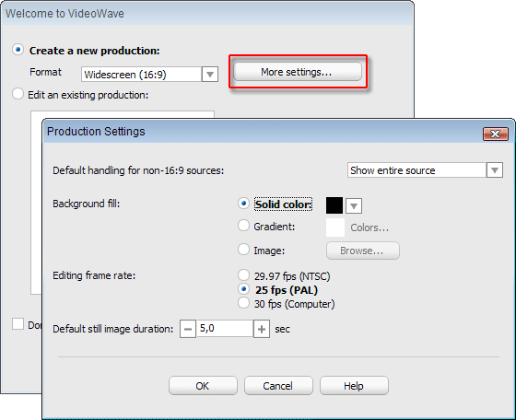Click the Browse... button for image
Screen dimensions: 516x420
tap(363, 251)
